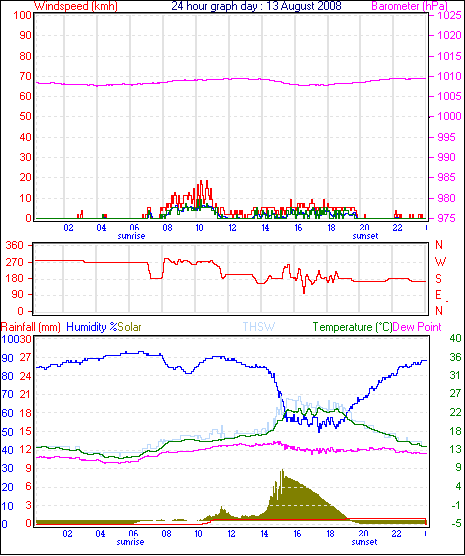Click the 985 barometer axis value
Image resolution: width=465 pixels, height=556 pixels.
tap(447, 177)
